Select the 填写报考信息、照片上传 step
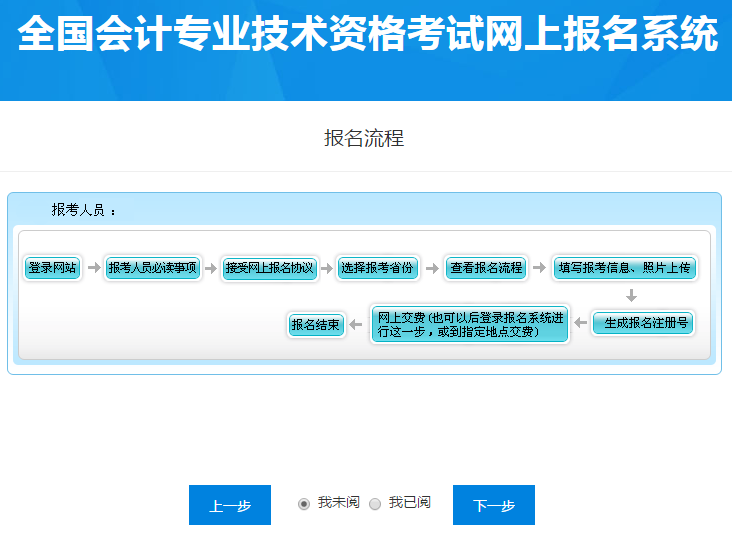The height and width of the screenshot is (548, 732). (624, 268)
